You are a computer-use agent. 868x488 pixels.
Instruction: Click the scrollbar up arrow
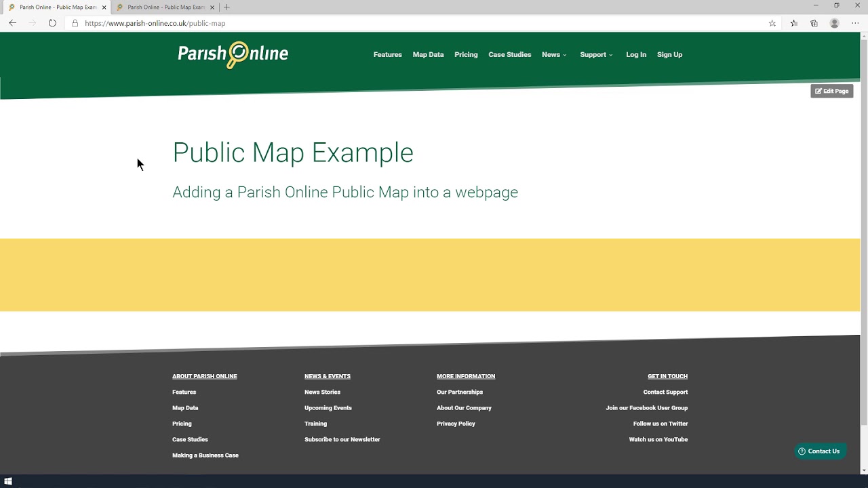(x=864, y=37)
